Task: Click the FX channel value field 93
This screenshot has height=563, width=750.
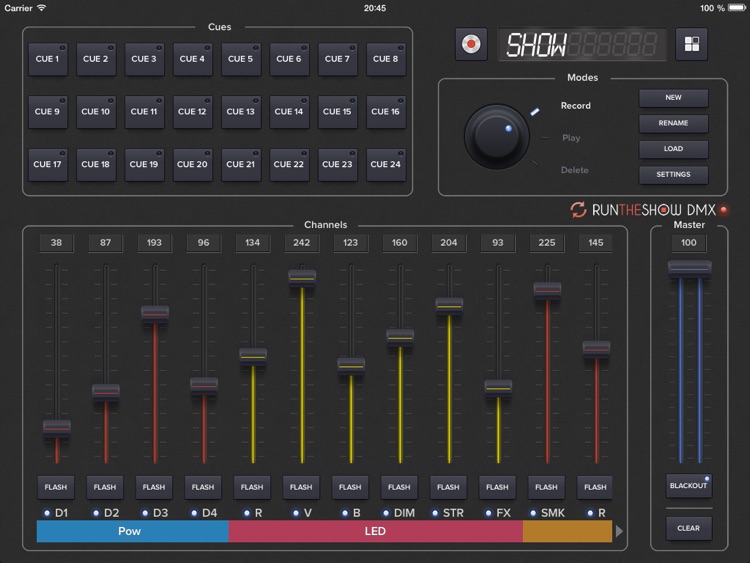Action: click(x=498, y=243)
